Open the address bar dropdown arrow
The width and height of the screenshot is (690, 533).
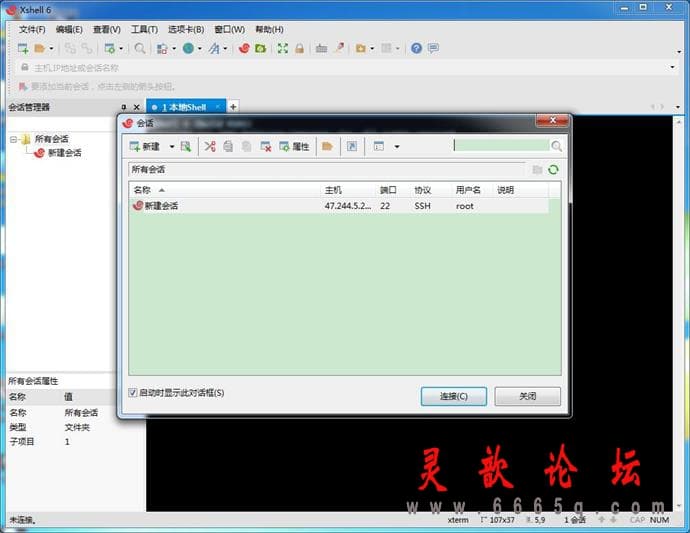click(672, 67)
